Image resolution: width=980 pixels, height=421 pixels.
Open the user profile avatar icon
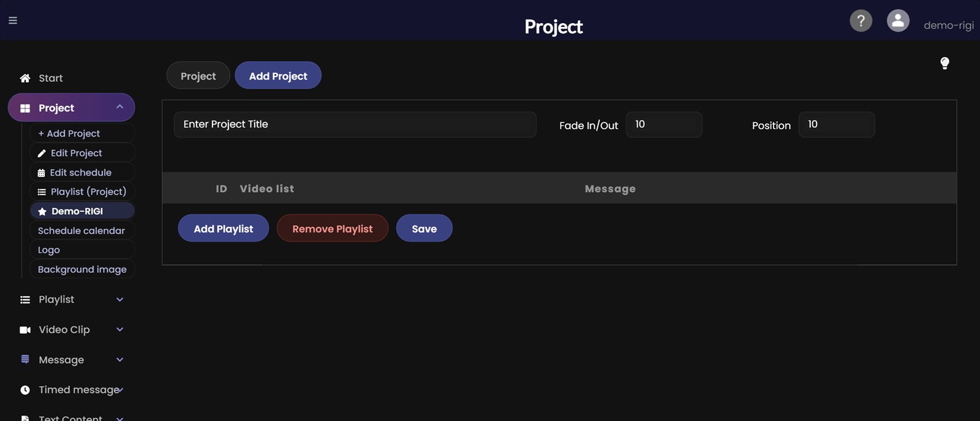click(x=898, y=21)
